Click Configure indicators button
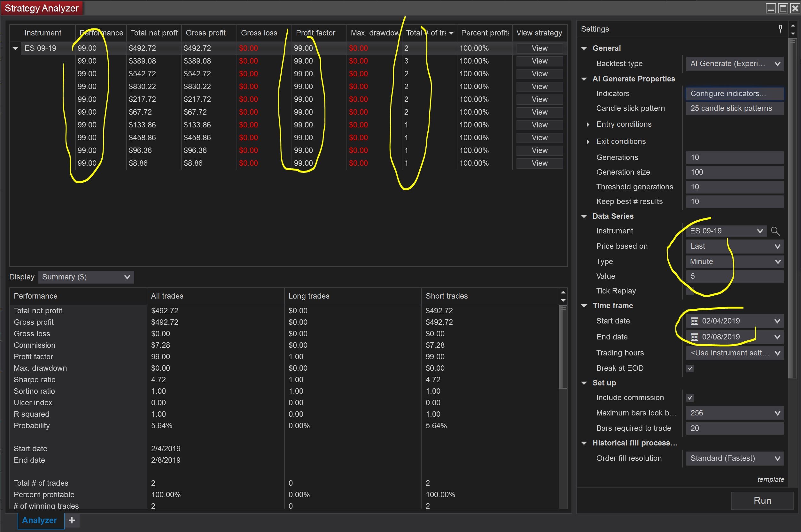 point(735,94)
